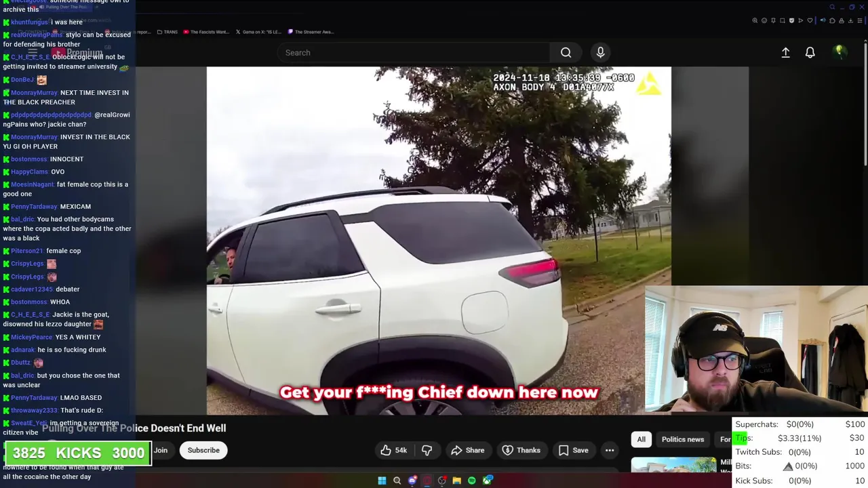Open Spotify from the taskbar
868x488 pixels.
pyautogui.click(x=472, y=481)
